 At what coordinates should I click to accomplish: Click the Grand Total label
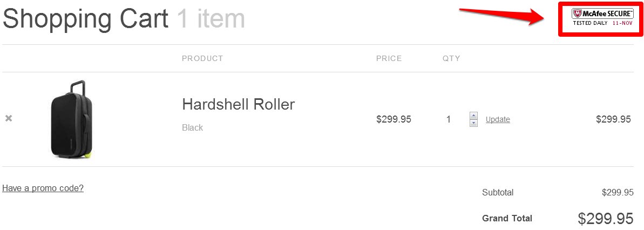click(507, 218)
